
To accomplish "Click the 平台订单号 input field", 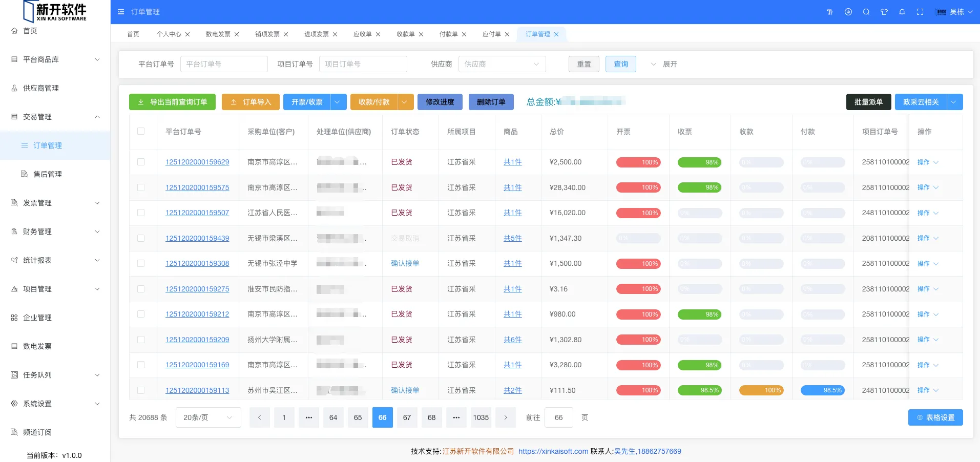I will coord(224,64).
